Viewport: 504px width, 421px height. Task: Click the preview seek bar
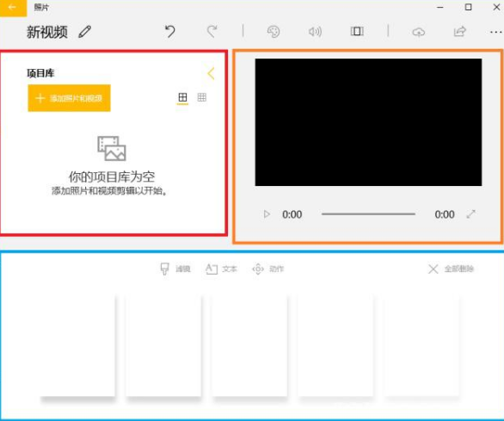(x=368, y=214)
